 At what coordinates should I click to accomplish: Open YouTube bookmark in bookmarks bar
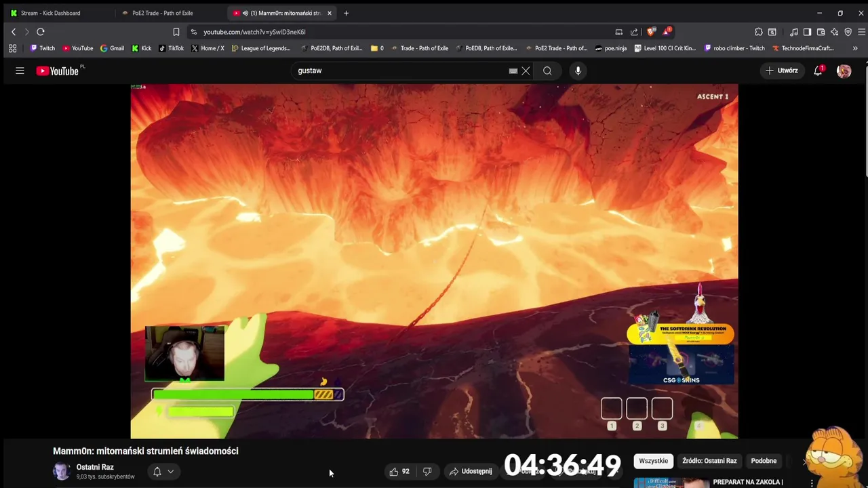tap(77, 48)
